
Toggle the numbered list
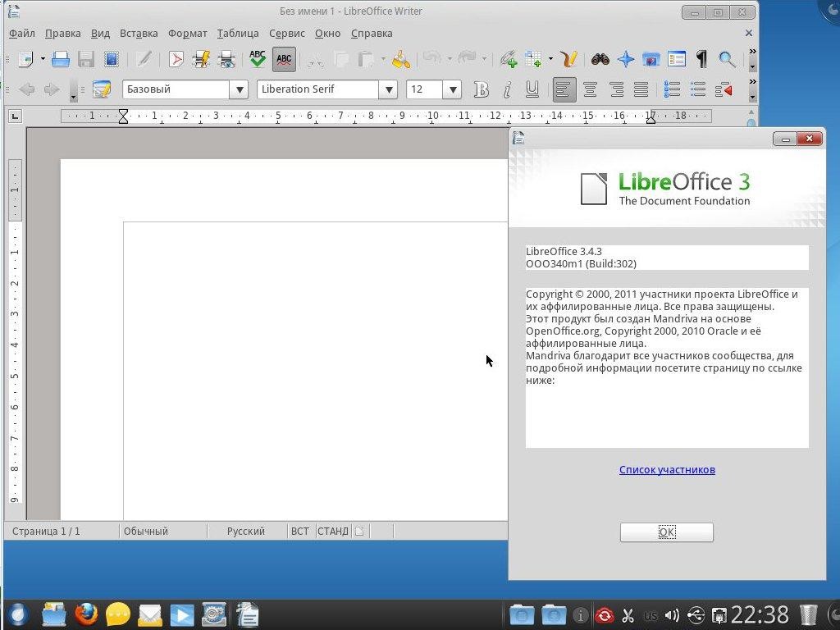tap(672, 89)
